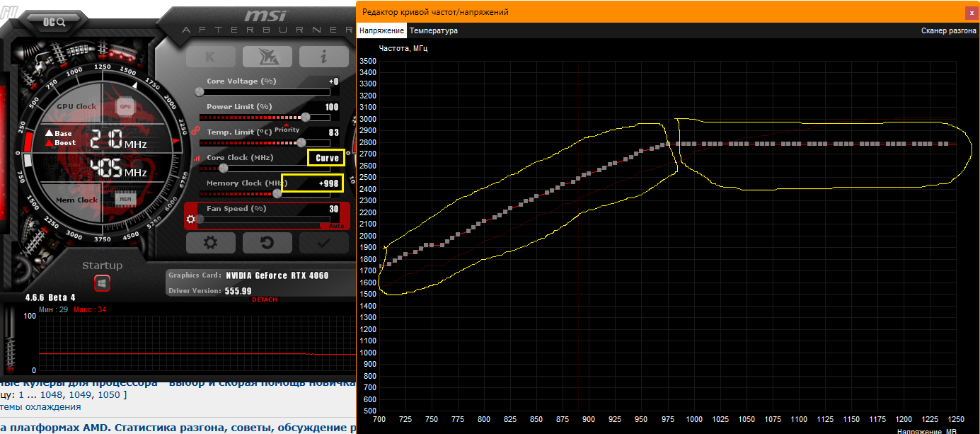Click the Core Clock 'Curve' value field

point(326,158)
